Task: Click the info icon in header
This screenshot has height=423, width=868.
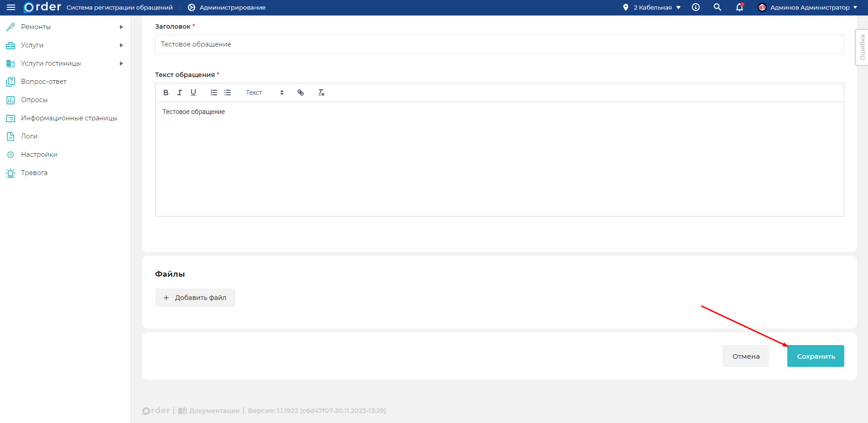Action: pyautogui.click(x=696, y=7)
